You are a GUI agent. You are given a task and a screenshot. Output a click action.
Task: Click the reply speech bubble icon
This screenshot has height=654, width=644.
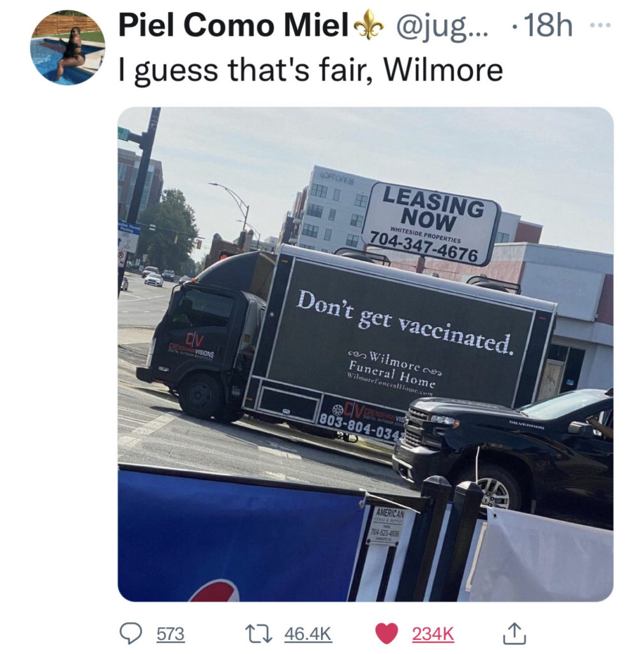coord(131,634)
